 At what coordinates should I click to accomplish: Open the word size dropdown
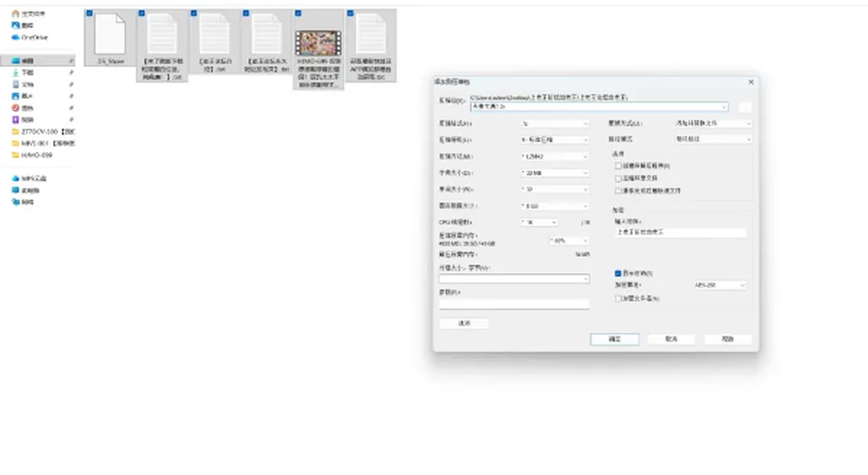tap(554, 189)
